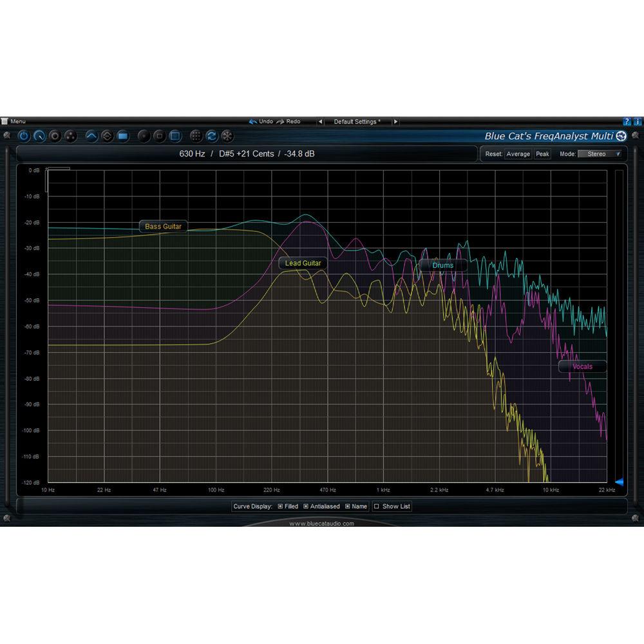Open the gear settings icon in the toolbar
Viewport: 644px width, 644px height.
coord(55,136)
